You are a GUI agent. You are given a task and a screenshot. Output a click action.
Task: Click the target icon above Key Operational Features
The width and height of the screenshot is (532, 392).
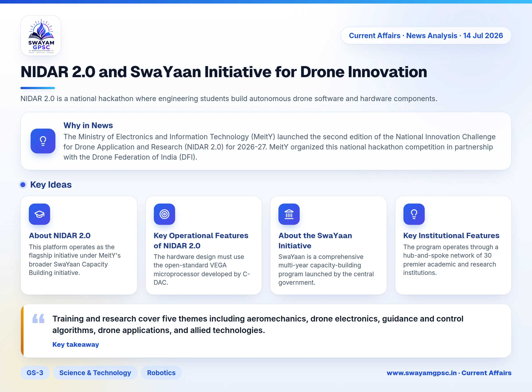coord(164,214)
